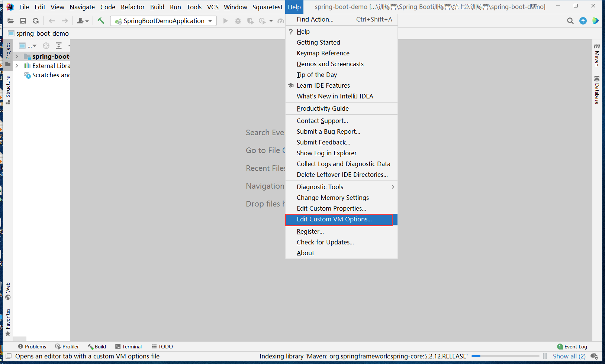Click the blue IDE update arrow icon
Viewport: 605px width, 364px height.
(x=583, y=21)
